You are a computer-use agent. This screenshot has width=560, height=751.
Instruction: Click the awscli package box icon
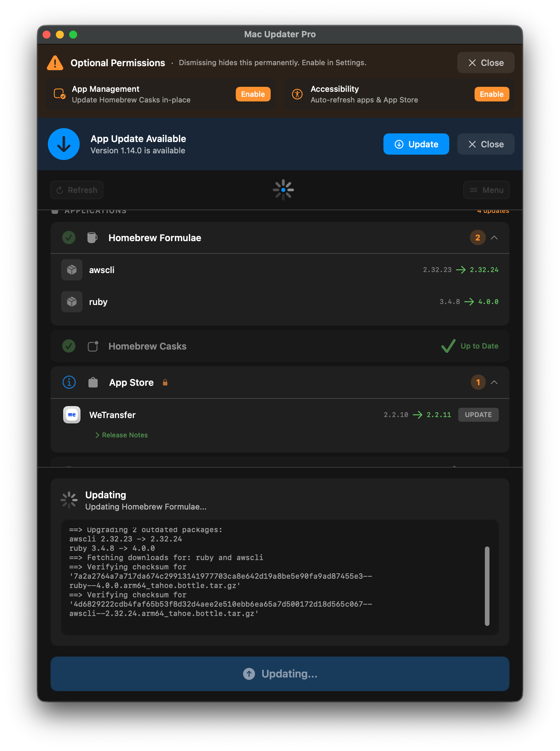pyautogui.click(x=72, y=270)
